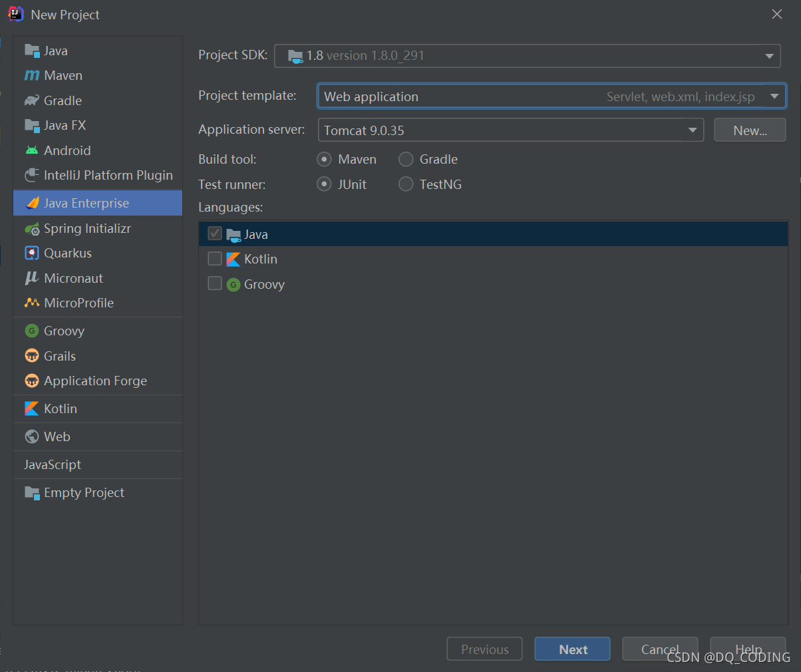Click the Tomcat 9.0.35 server combo box
The width and height of the screenshot is (801, 672).
tap(511, 130)
